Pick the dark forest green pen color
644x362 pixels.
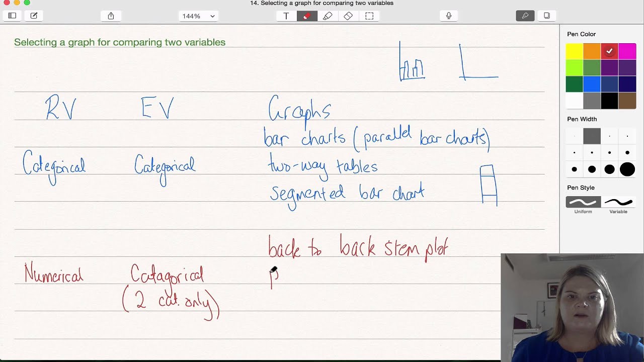574,84
